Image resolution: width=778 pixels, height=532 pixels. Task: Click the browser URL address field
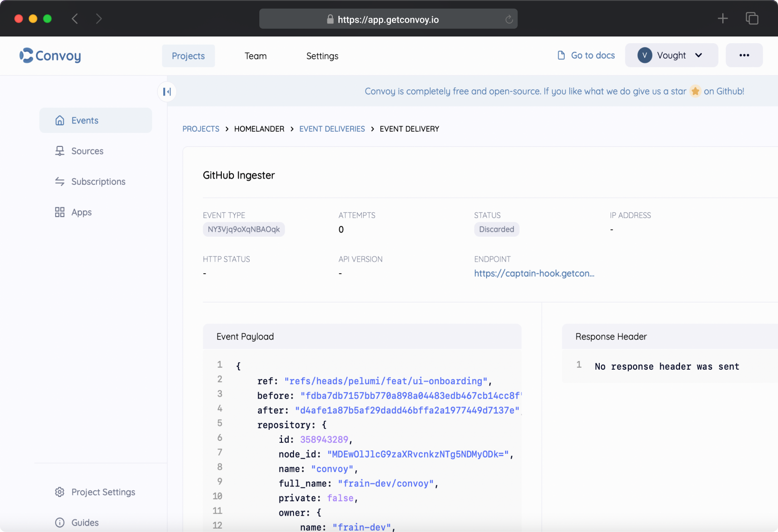click(388, 19)
